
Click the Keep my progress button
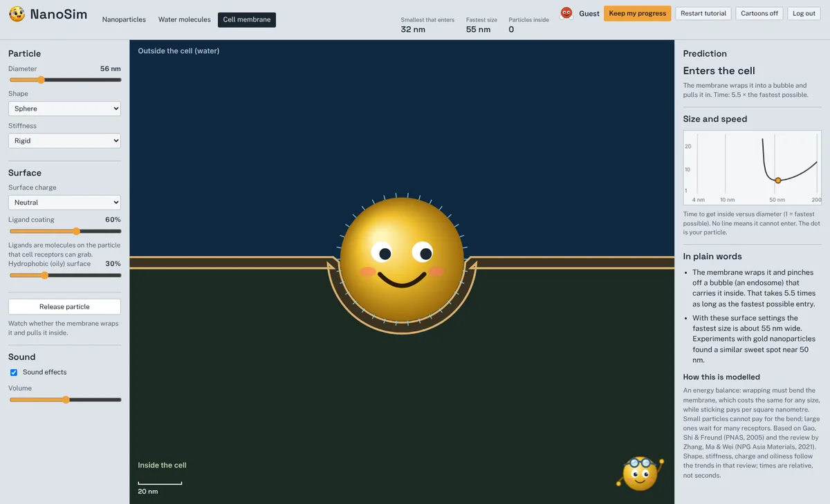coord(637,13)
